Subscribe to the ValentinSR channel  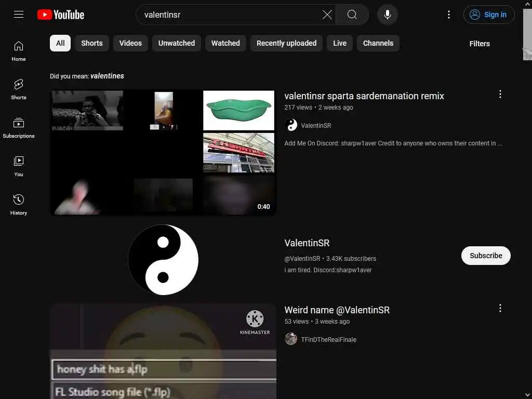pos(486,256)
